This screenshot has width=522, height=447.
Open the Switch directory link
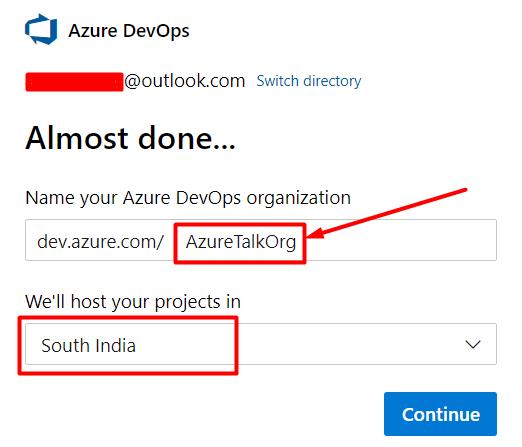[x=309, y=81]
